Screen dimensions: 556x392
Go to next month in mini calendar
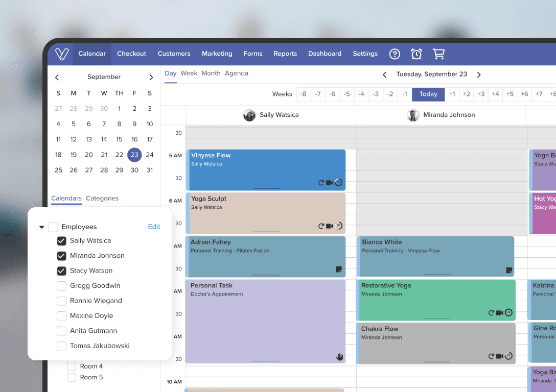(151, 78)
